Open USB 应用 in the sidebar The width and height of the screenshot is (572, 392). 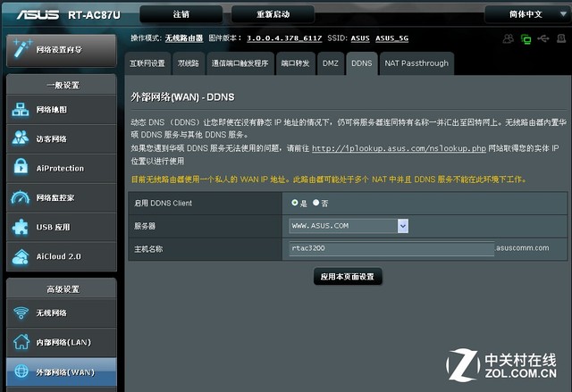tap(62, 227)
